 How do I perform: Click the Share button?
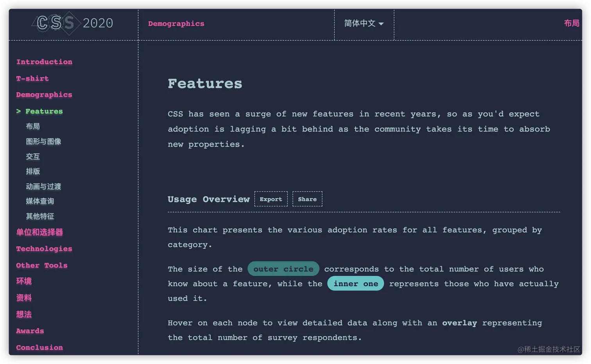[307, 199]
